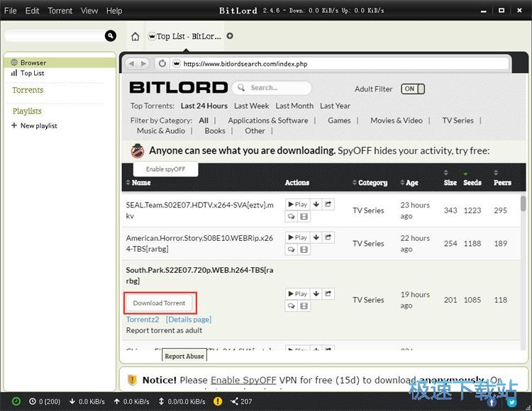Open the File menu
The width and height of the screenshot is (532, 411).
tap(11, 11)
